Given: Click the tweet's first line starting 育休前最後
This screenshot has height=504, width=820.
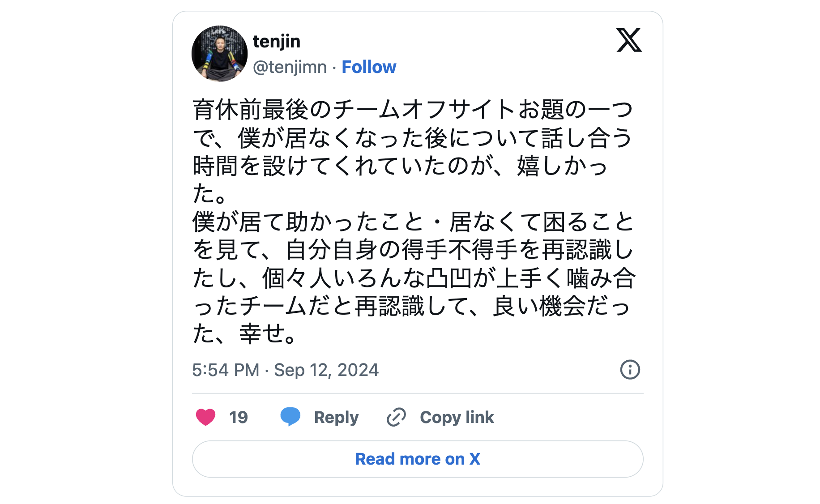Looking at the screenshot, I should (412, 110).
